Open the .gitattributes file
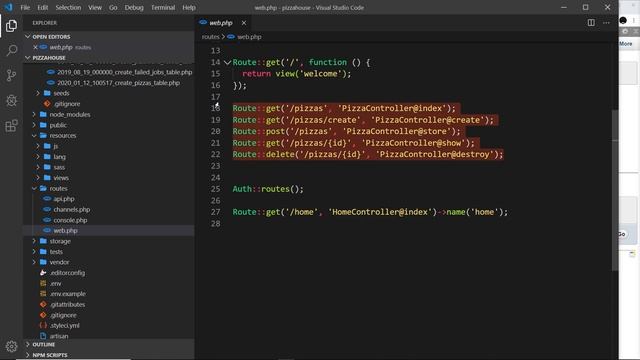The height and width of the screenshot is (360, 640). (67, 305)
